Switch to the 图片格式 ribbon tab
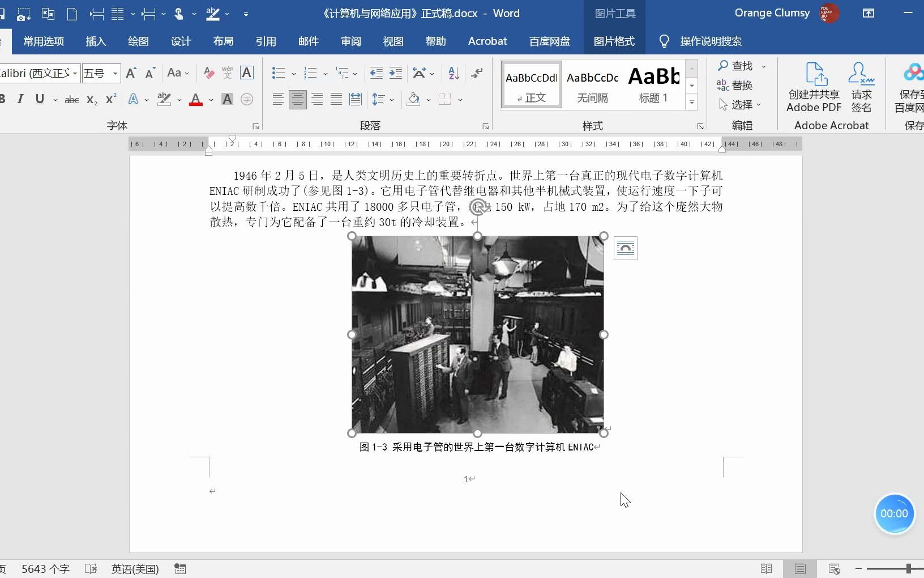924x578 pixels. (614, 41)
